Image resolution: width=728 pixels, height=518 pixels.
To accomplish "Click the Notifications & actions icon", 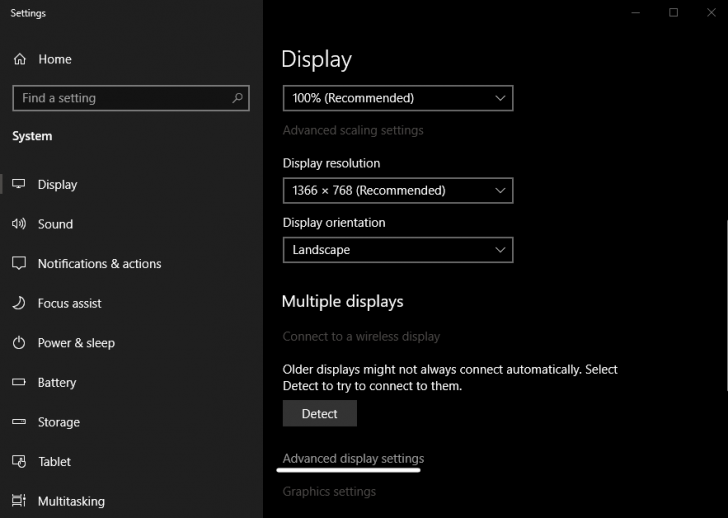I will pos(19,264).
